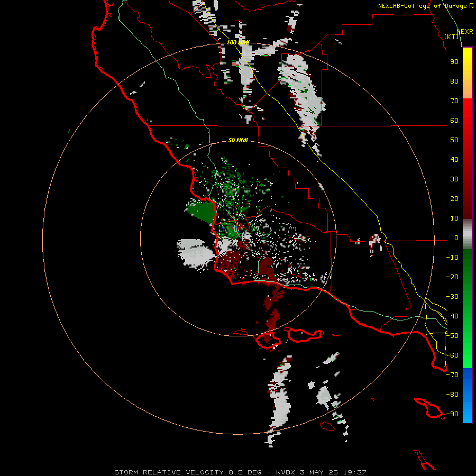Image resolution: width=476 pixels, height=476 pixels.
Task: Click the -70 value on velocity scale
Action: pos(452,375)
